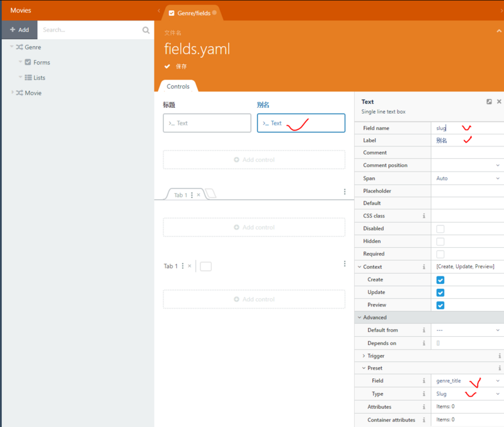This screenshot has height=427, width=504.
Task: Open the Preset Type dropdown
Action: pyautogui.click(x=467, y=394)
